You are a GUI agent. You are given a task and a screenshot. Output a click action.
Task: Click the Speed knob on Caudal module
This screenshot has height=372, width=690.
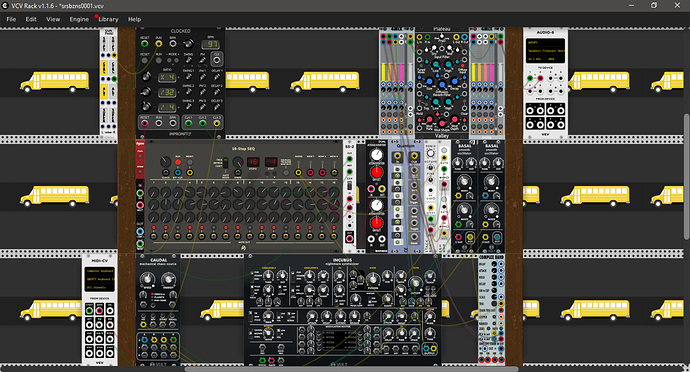click(x=147, y=279)
